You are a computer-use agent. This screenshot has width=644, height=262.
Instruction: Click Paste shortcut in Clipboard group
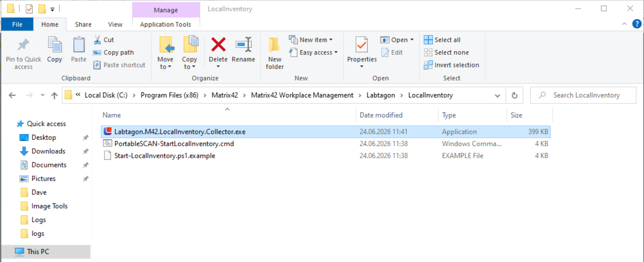click(x=119, y=65)
